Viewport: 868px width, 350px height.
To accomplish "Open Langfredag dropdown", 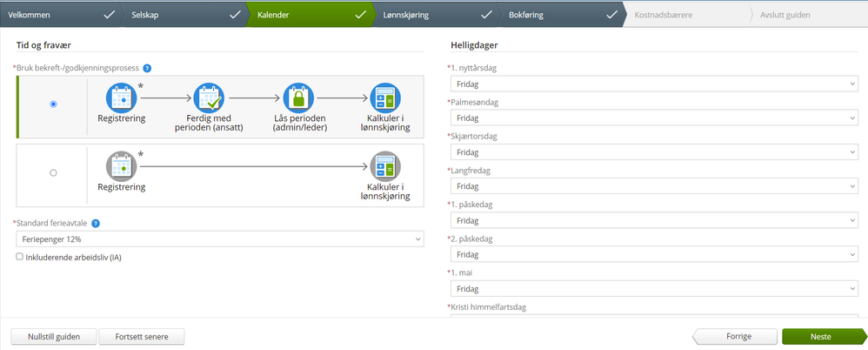I will coord(652,186).
